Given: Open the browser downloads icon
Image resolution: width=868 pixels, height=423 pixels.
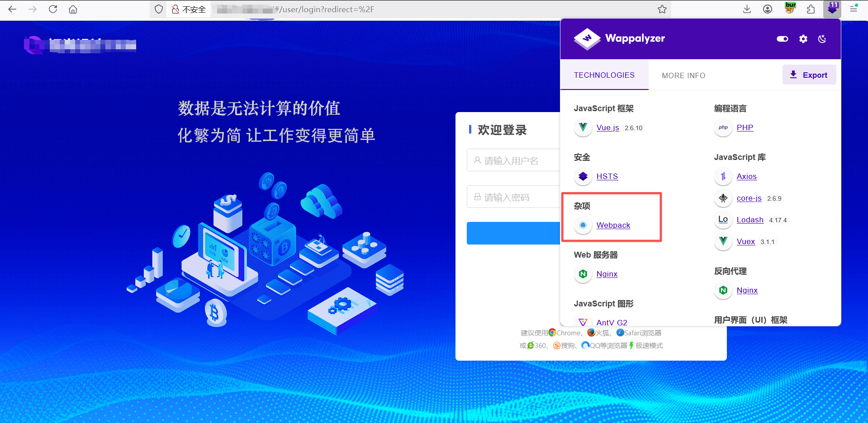Looking at the screenshot, I should [x=747, y=9].
